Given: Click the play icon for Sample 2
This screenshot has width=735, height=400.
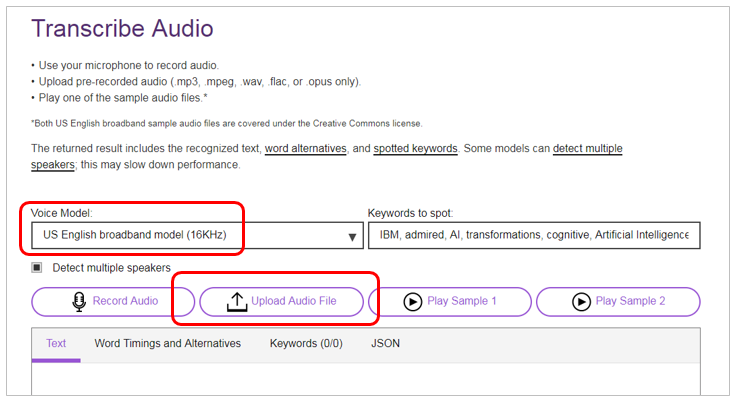Looking at the screenshot, I should (581, 301).
